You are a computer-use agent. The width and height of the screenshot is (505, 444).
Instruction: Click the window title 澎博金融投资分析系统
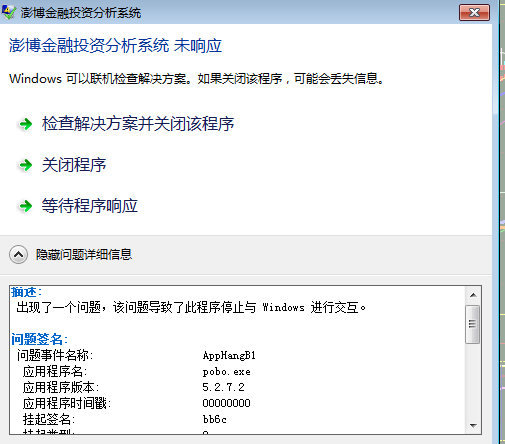point(81,13)
